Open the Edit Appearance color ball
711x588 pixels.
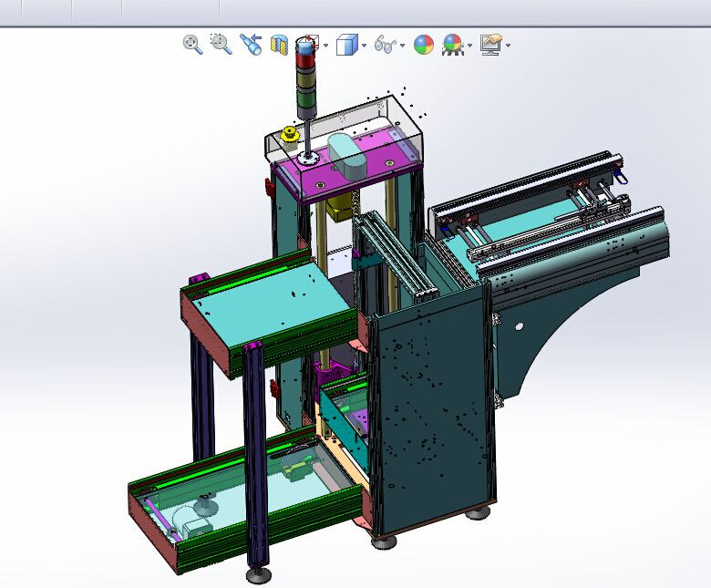tap(424, 45)
